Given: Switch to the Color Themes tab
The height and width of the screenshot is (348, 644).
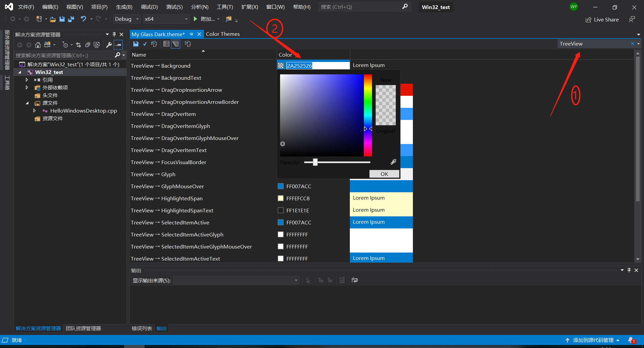Looking at the screenshot, I should (x=223, y=34).
